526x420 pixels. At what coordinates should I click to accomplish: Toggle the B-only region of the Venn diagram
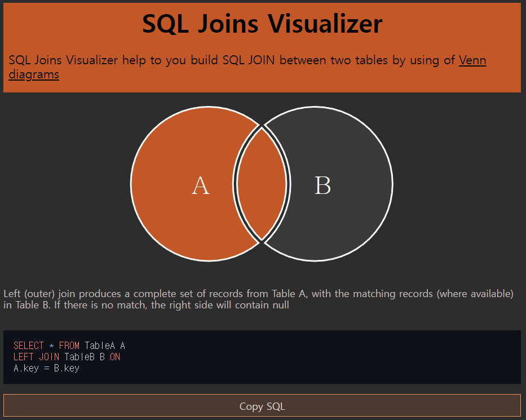342,183
